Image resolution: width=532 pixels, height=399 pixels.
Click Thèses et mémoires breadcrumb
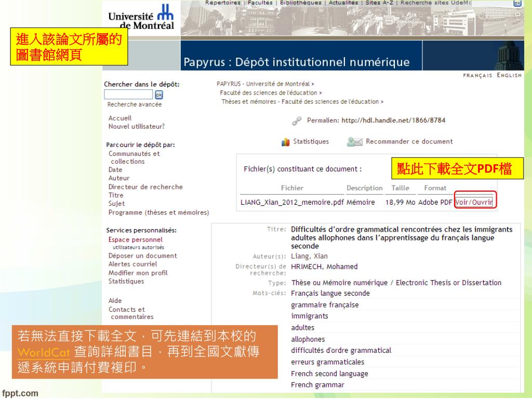click(300, 101)
